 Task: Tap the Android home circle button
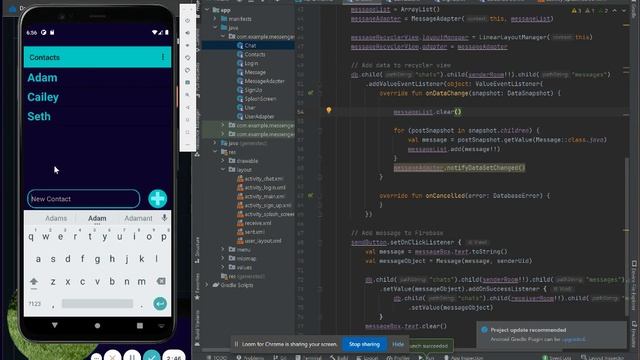97,325
